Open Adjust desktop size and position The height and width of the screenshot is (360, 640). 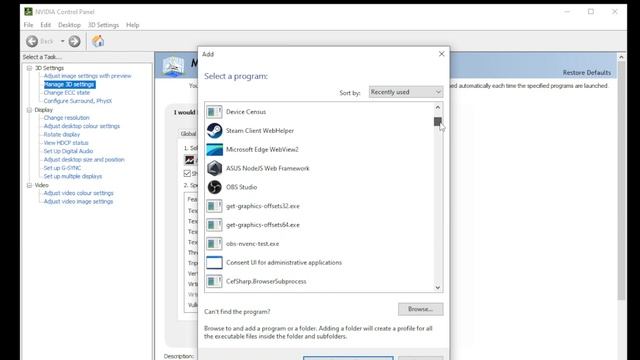[84, 160]
